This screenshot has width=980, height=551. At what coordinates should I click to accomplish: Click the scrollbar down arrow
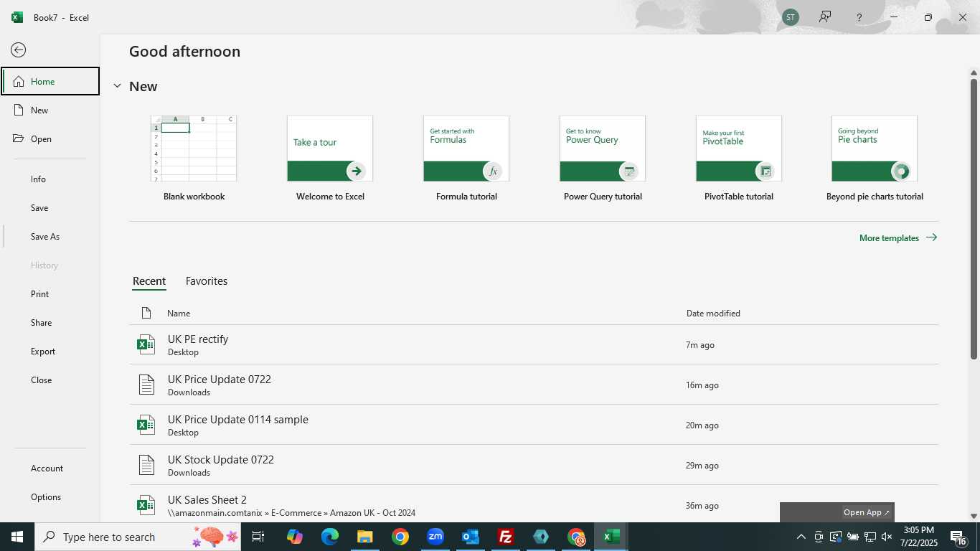[x=974, y=516]
